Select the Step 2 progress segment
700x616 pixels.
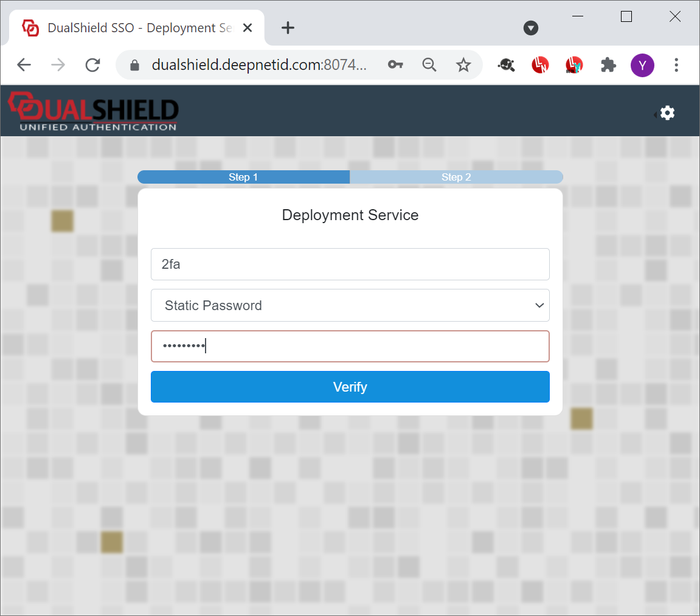456,177
